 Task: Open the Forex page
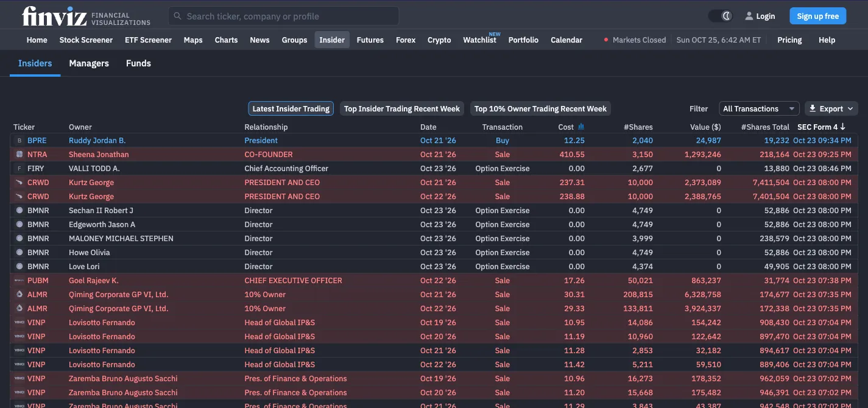[x=406, y=40]
